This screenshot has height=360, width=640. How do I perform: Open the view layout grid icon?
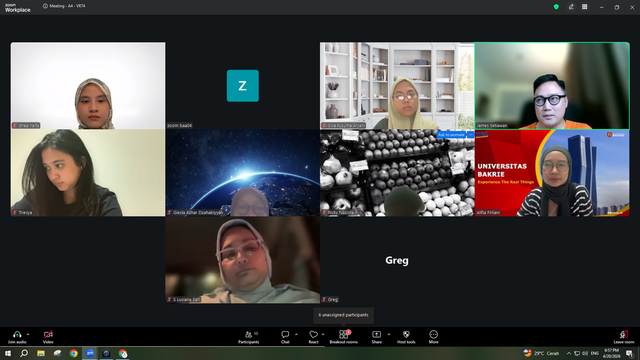pos(584,7)
